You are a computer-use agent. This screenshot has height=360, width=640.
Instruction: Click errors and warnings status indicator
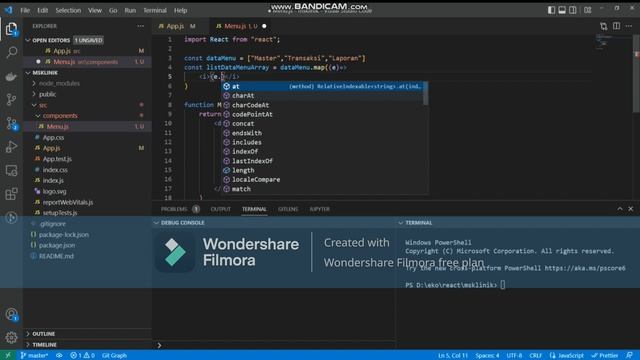pyautogui.click(x=82, y=355)
